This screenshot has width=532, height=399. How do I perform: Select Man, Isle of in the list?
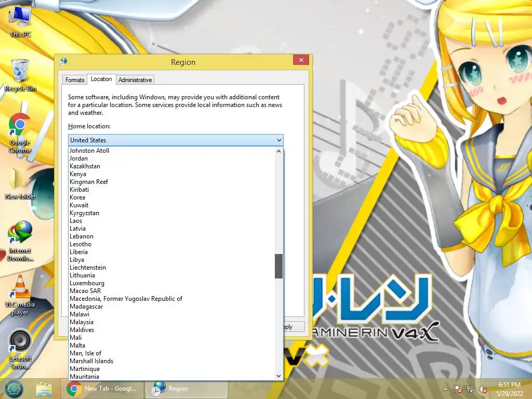[x=171, y=353]
